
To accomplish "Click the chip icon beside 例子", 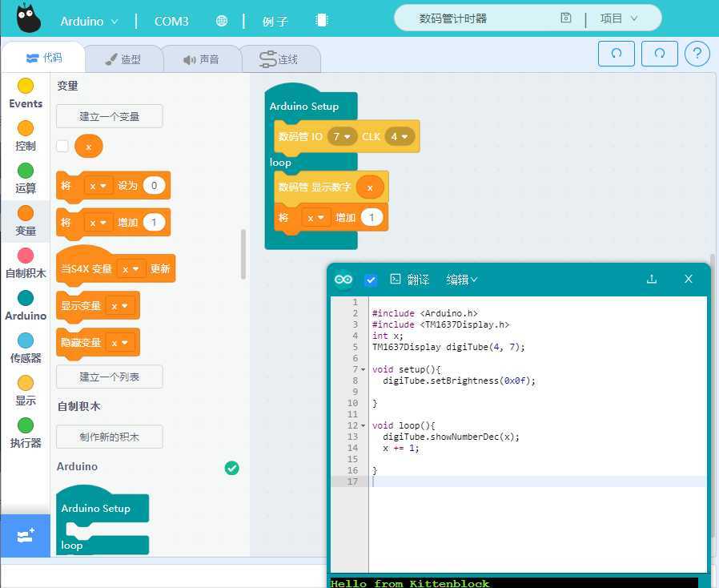I will (321, 21).
